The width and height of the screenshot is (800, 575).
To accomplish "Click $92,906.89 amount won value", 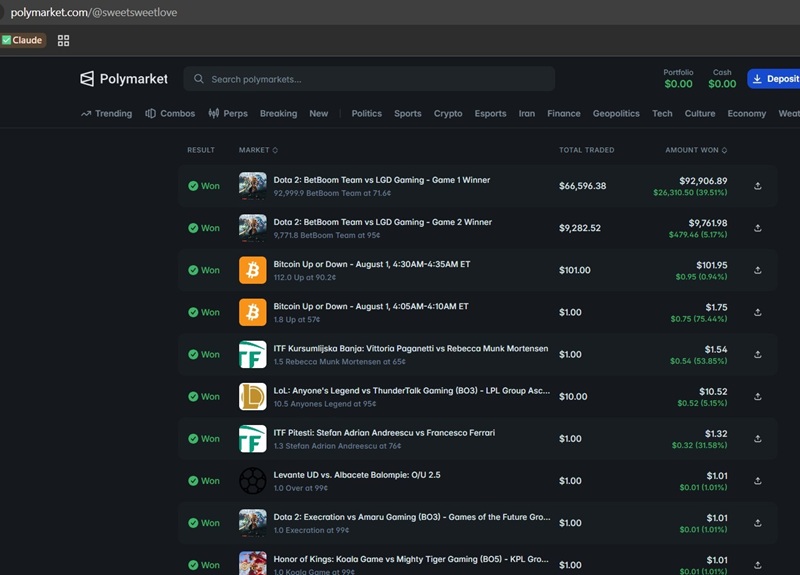I will pyautogui.click(x=703, y=181).
